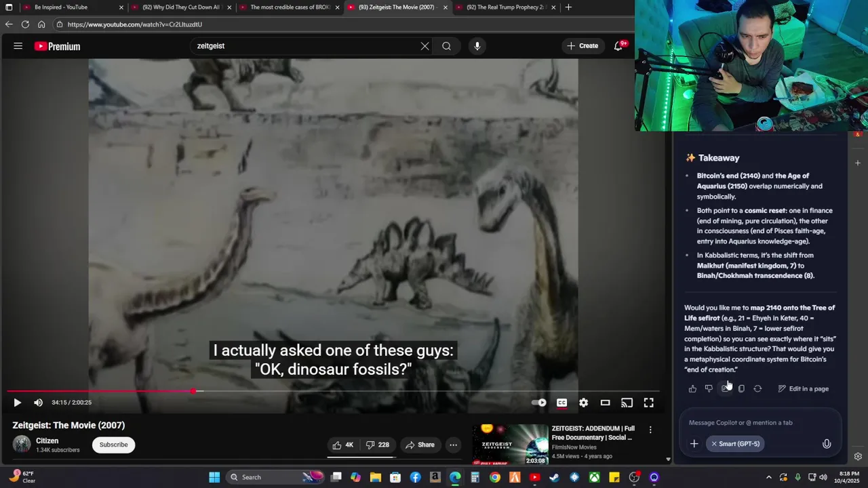
Task: Go to YouTube Premium home logo
Action: click(58, 46)
